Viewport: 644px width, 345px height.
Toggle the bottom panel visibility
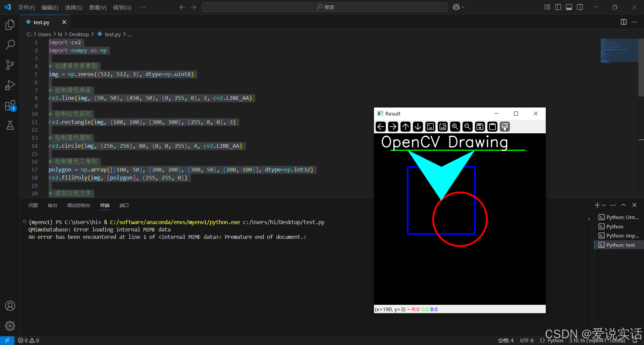(569, 7)
